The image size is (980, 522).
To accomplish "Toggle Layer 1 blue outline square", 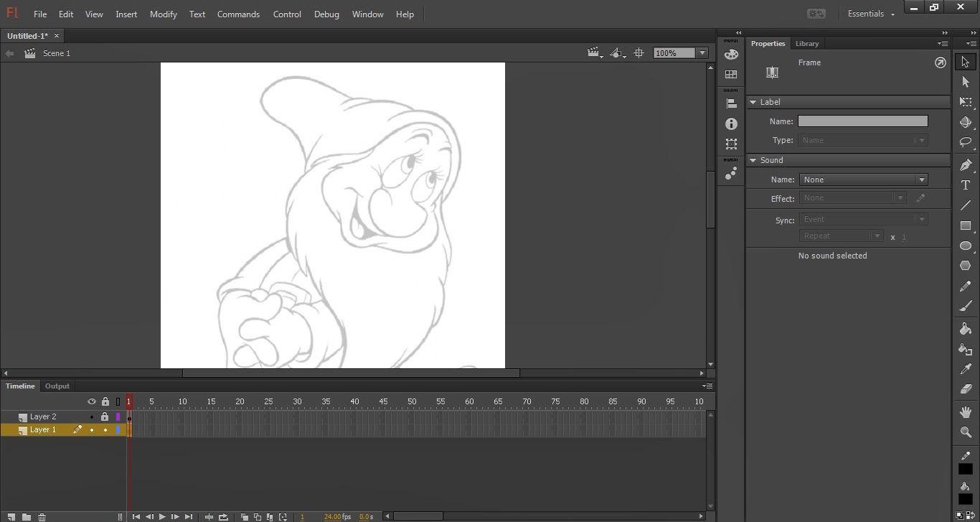I will (118, 430).
